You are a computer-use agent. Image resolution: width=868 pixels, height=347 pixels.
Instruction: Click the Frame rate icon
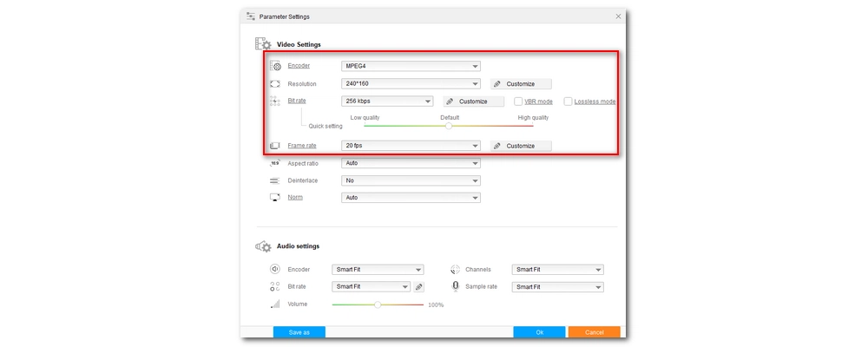click(x=275, y=146)
